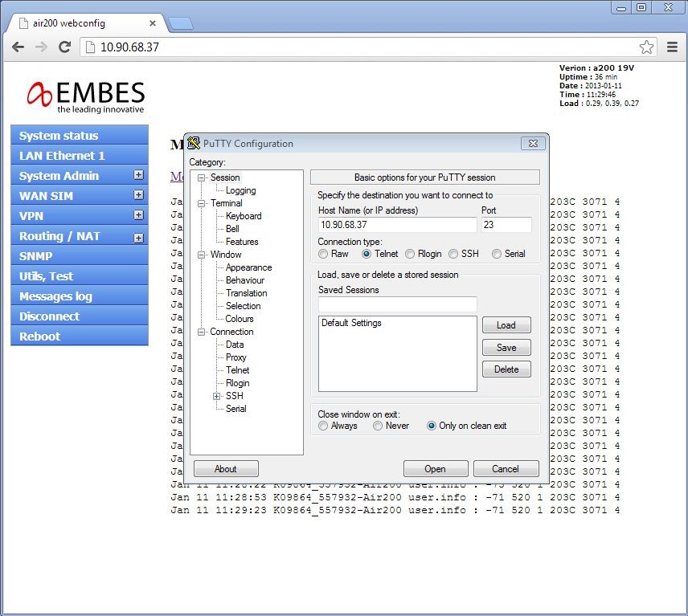Select Keyboard in category tree
The width and height of the screenshot is (688, 616).
click(x=244, y=216)
